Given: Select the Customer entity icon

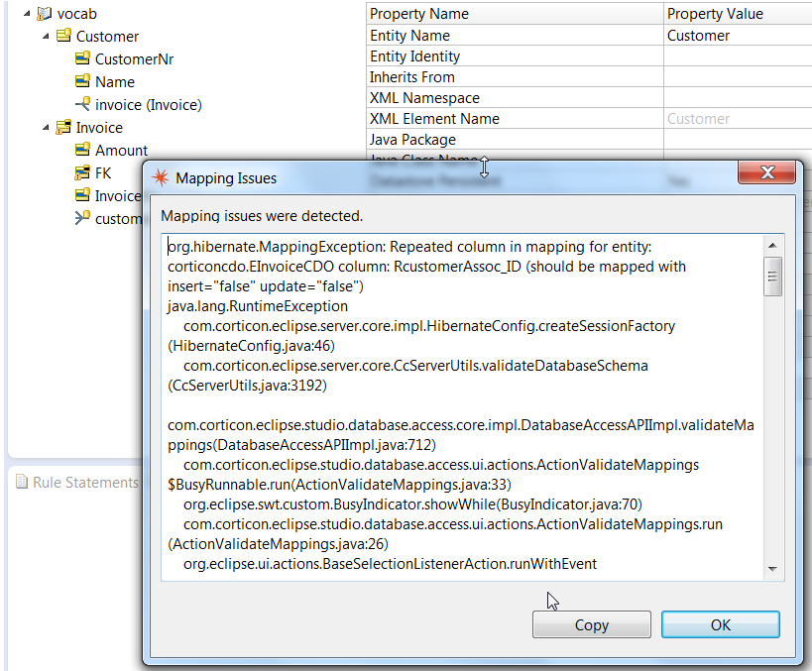Looking at the screenshot, I should point(63,37).
